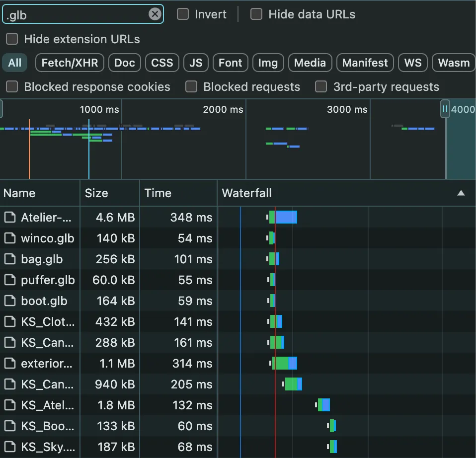The height and width of the screenshot is (458, 476).
Task: Click the file icon of the KS_Sky request
Action: [10, 447]
